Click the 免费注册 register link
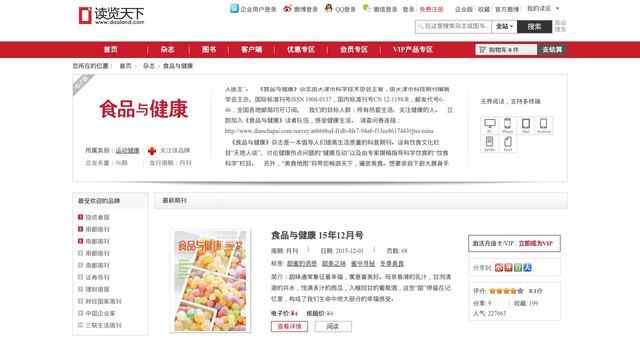Viewport: 640px width, 360px height. (x=431, y=9)
